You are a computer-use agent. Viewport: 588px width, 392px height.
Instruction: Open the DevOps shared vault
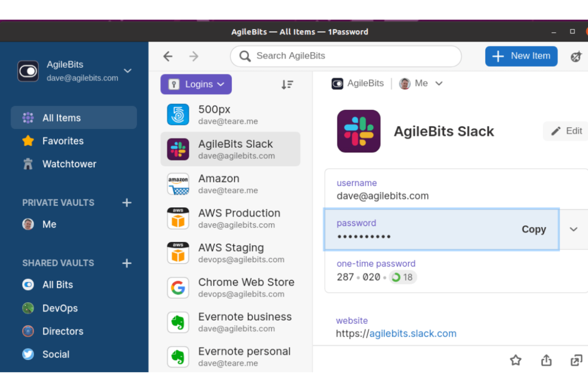pos(60,308)
